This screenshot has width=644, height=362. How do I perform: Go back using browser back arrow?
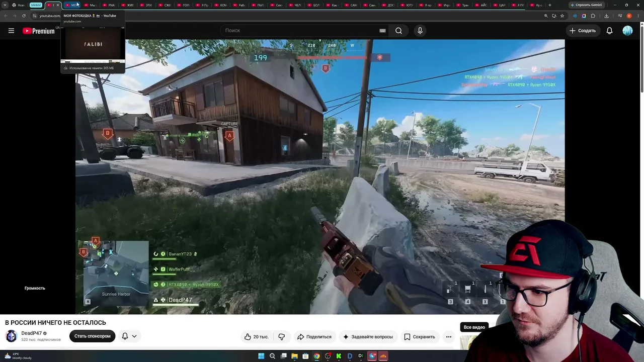(6, 16)
